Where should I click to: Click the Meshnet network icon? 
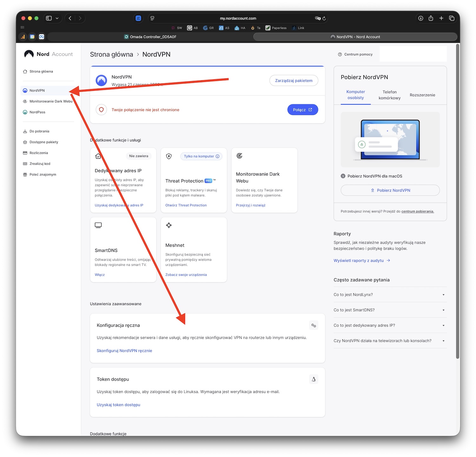click(x=169, y=225)
